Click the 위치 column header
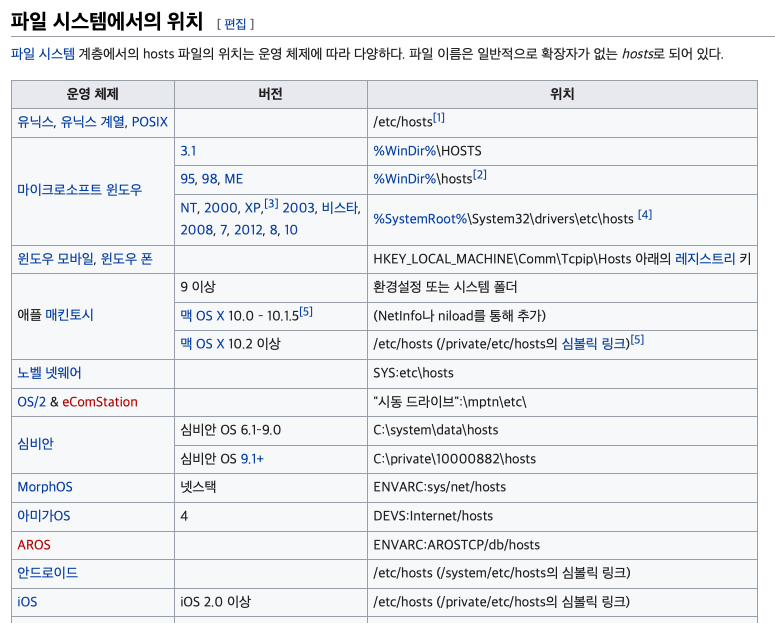 [562, 94]
